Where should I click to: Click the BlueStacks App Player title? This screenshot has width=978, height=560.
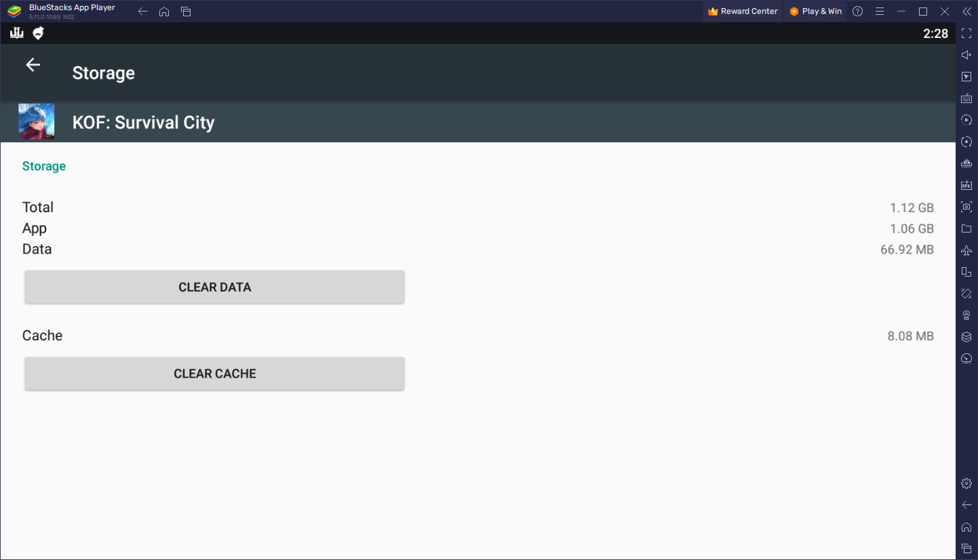coord(72,7)
